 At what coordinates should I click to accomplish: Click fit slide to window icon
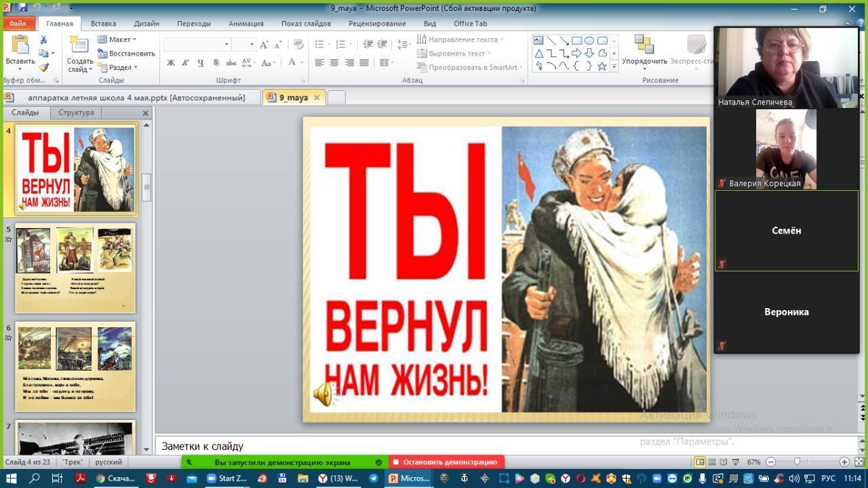tap(858, 462)
